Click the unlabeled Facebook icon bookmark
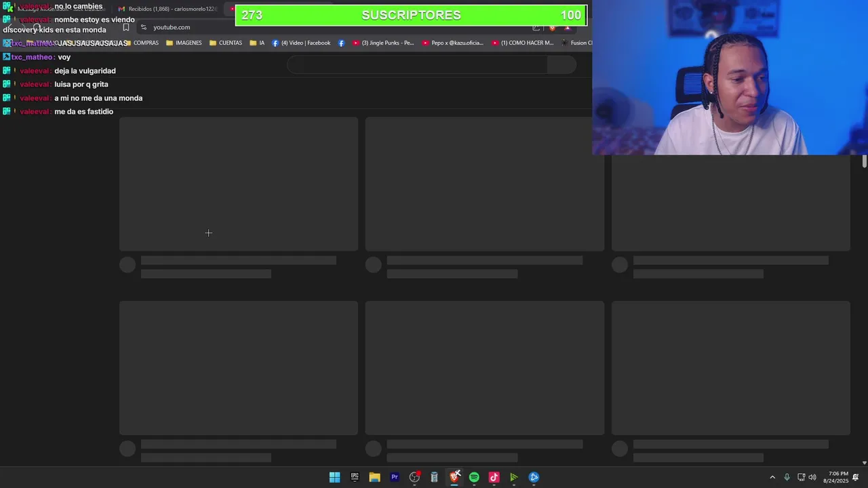The width and height of the screenshot is (868, 488). (x=341, y=43)
